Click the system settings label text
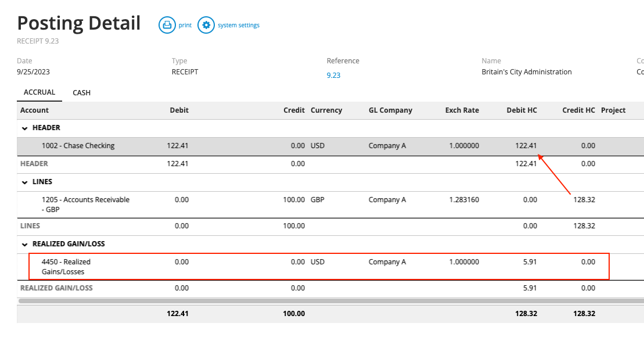 tap(240, 25)
